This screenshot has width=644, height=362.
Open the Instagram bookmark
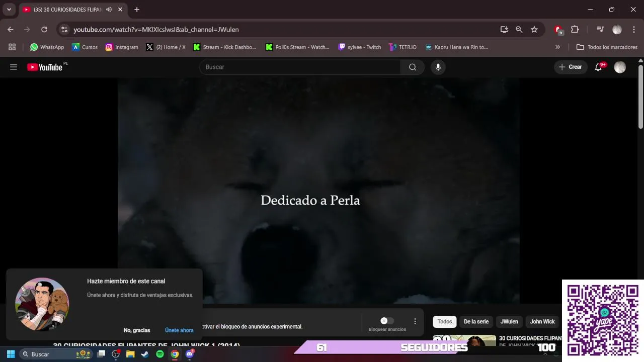(x=121, y=47)
